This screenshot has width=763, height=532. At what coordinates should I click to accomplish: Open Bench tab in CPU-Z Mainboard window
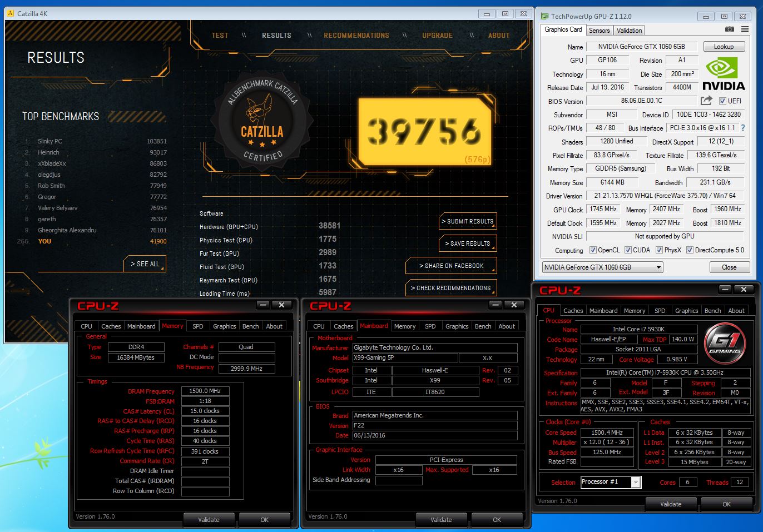click(x=483, y=326)
